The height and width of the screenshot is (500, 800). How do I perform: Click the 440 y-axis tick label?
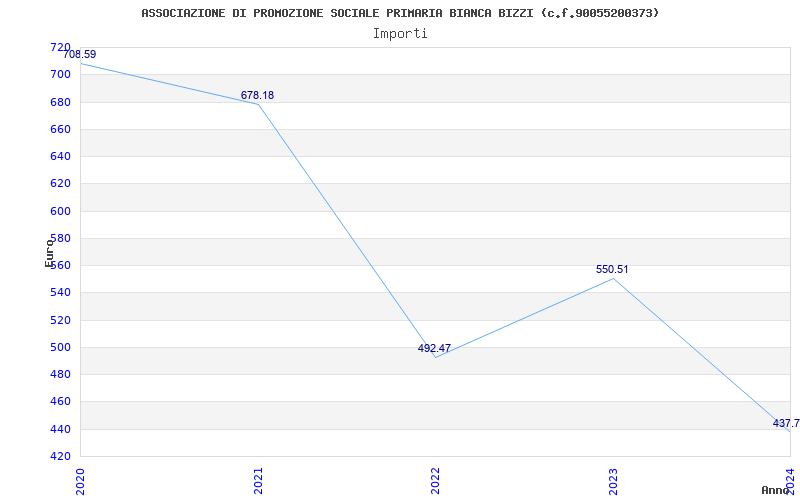pyautogui.click(x=61, y=429)
